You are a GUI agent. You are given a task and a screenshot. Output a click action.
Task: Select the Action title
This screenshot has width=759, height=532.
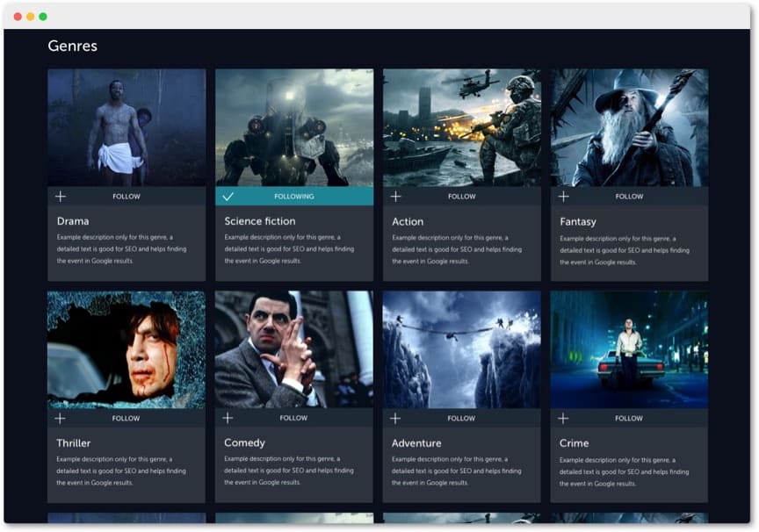point(408,221)
